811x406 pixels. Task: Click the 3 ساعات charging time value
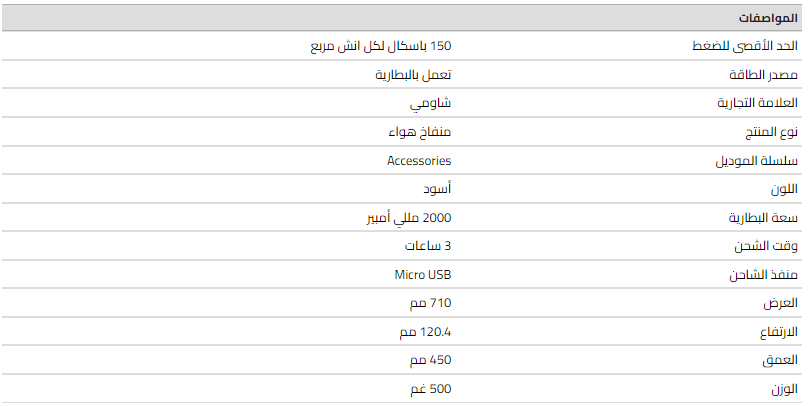point(428,245)
